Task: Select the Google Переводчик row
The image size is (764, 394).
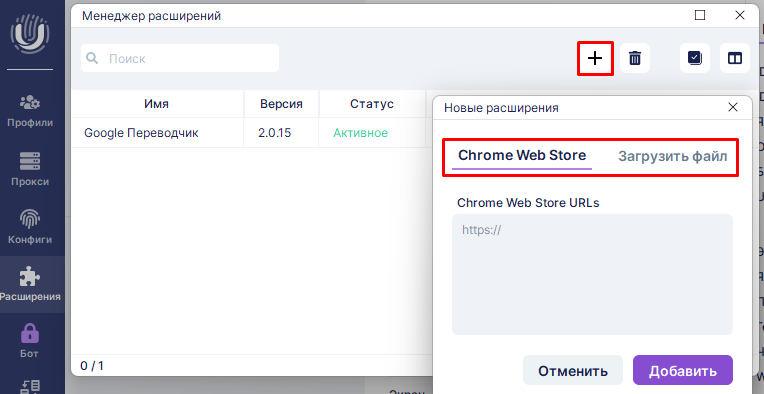Action: 251,132
